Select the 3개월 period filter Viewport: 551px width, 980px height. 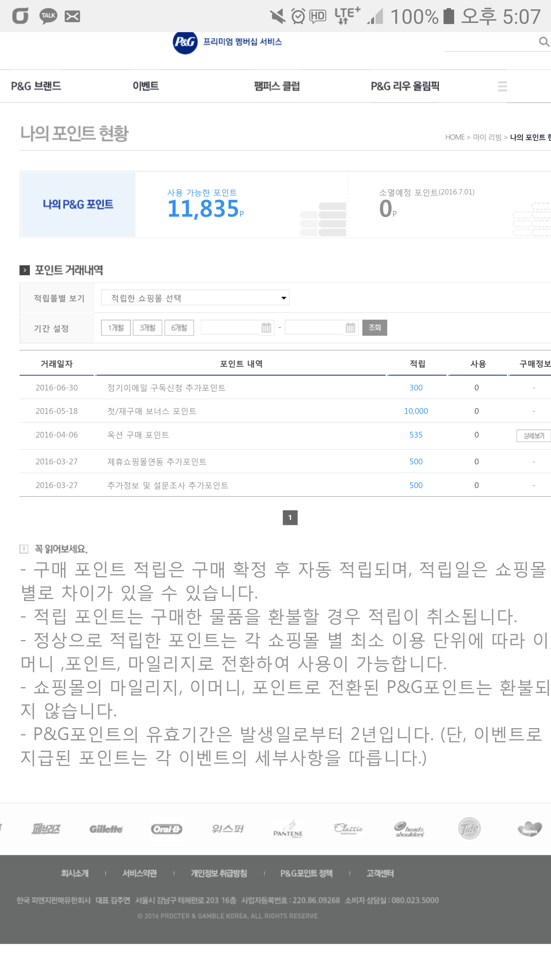[x=147, y=328]
